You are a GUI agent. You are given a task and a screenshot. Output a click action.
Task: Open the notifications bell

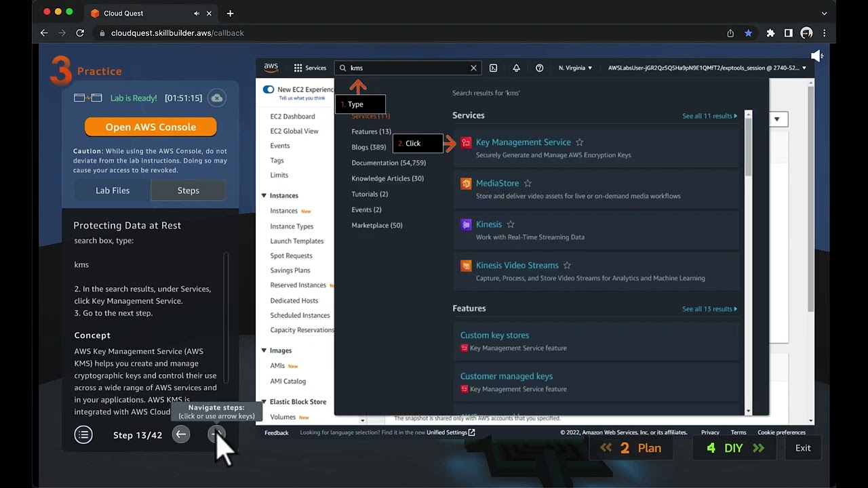pos(516,68)
